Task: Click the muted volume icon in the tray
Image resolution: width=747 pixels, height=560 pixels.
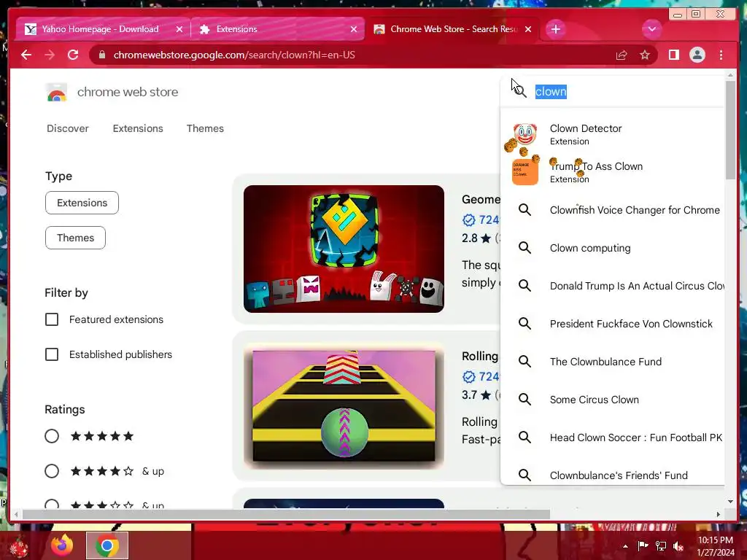Action: (678, 546)
